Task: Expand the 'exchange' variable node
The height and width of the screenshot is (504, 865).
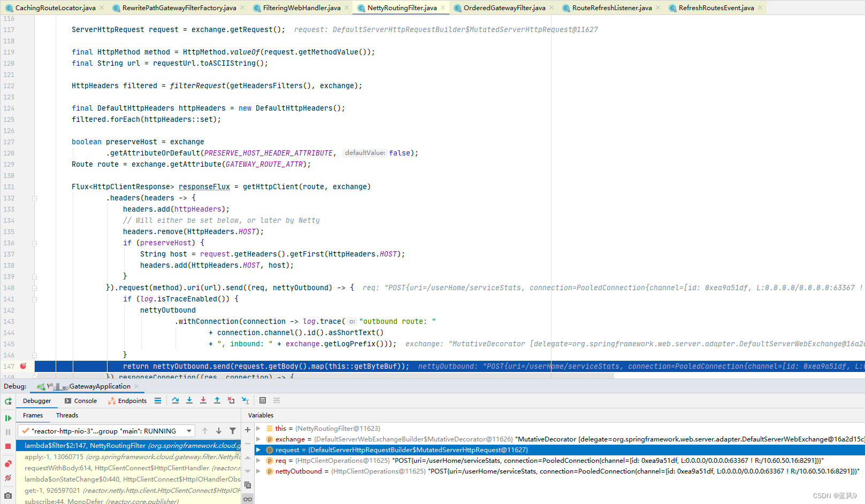Action: point(258,439)
